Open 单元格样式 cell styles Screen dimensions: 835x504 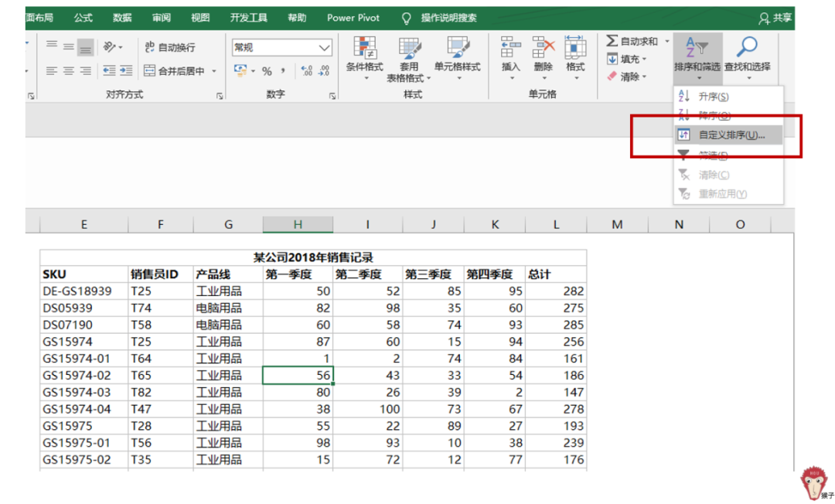click(x=458, y=58)
